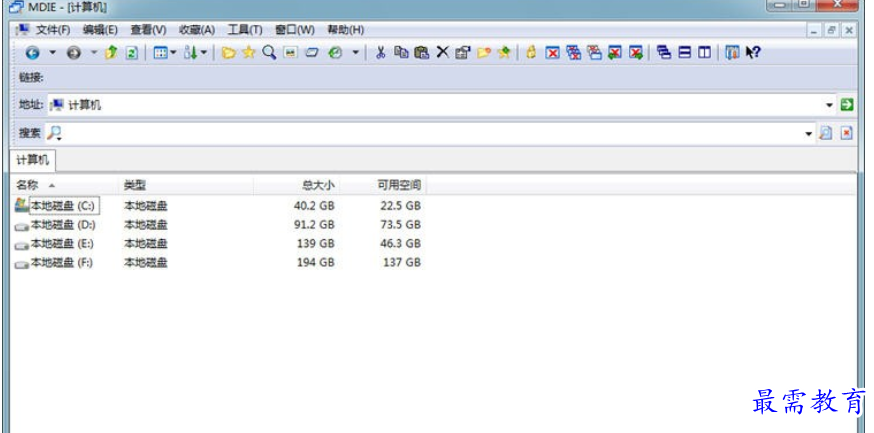Open favorites with the star icon

[249, 53]
